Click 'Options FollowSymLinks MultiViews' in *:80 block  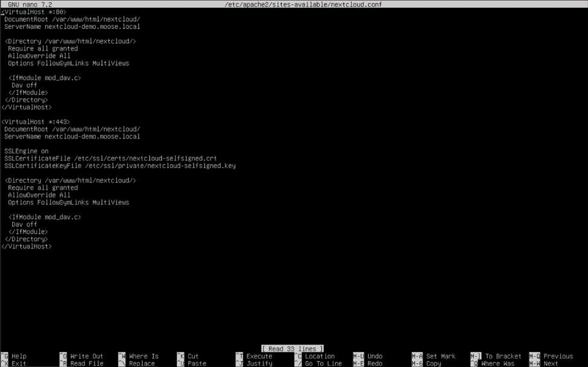[x=69, y=63]
